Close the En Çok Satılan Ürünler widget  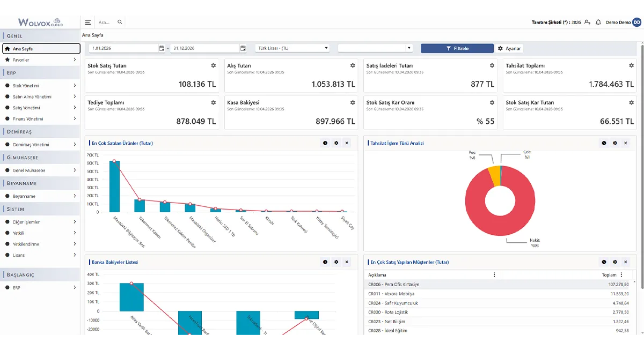(x=347, y=143)
